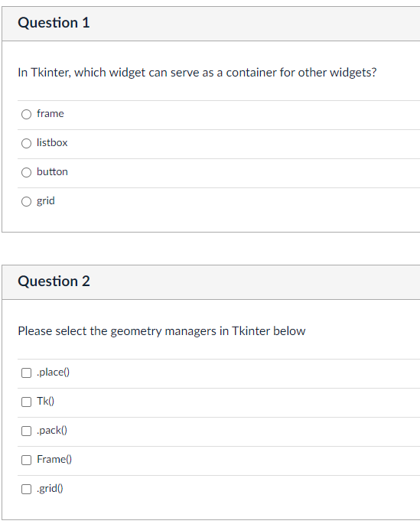Click the '.grid()' option label text
Image resolution: width=420 pixels, height=524 pixels.
tap(50, 489)
